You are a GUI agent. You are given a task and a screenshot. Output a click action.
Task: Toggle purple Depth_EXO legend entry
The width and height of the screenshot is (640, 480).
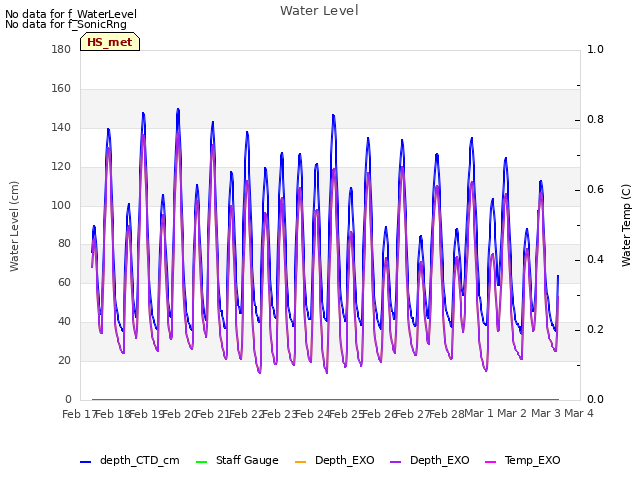click(x=429, y=460)
